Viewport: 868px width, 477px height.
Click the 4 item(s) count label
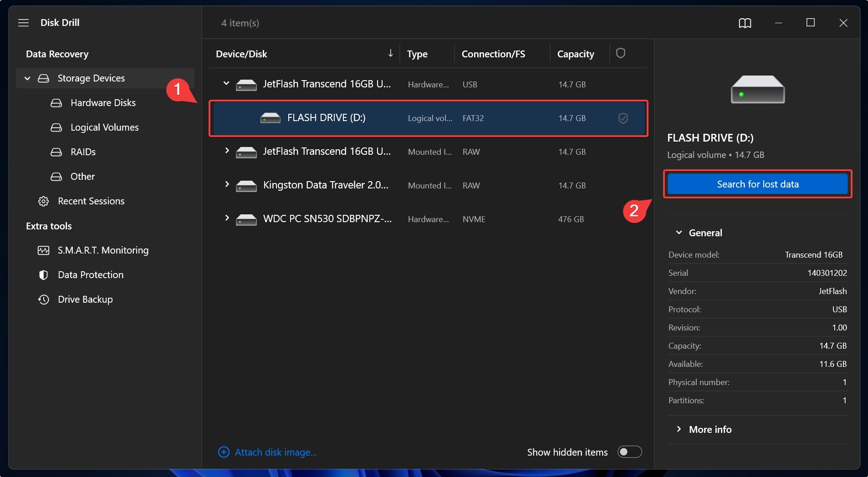tap(240, 23)
